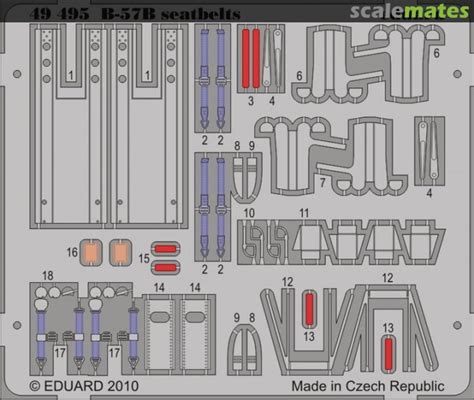Click the 49 495 B-57B seatbelts title
474x400 pixels.
click(x=135, y=14)
